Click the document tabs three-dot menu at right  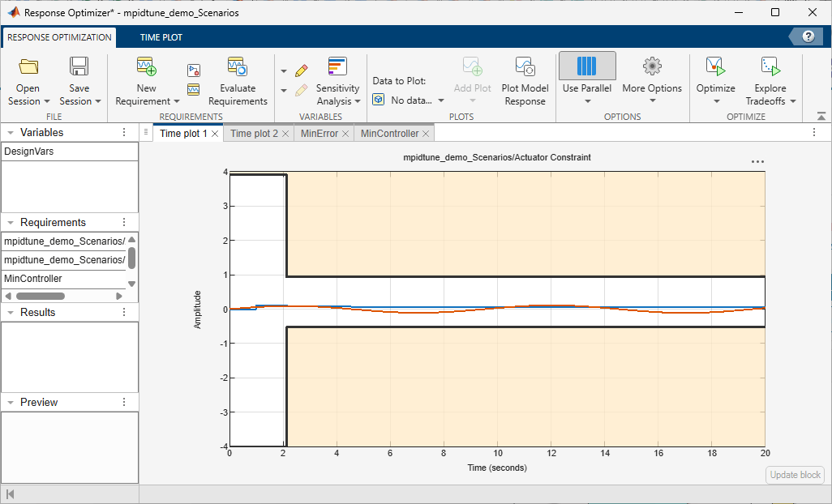click(x=814, y=133)
